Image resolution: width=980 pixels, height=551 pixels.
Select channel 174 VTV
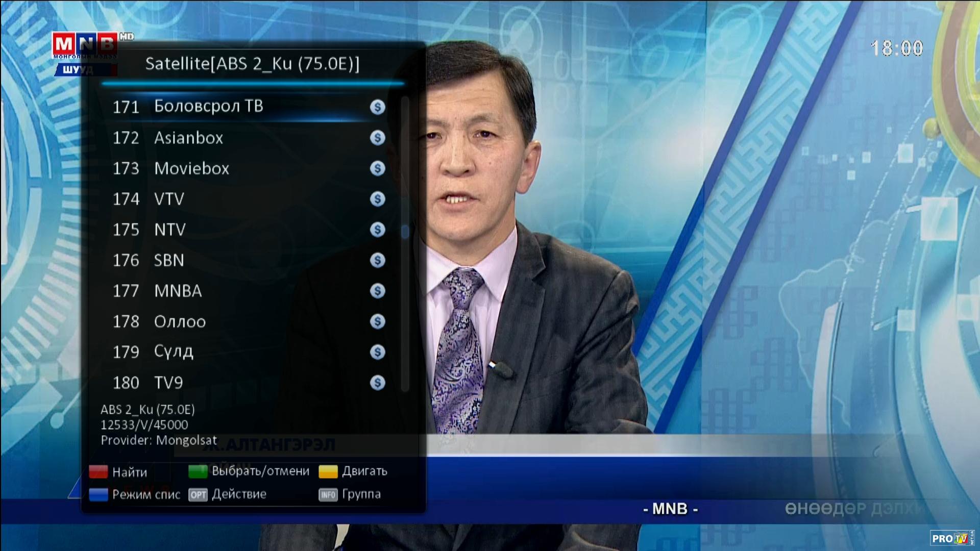[169, 199]
